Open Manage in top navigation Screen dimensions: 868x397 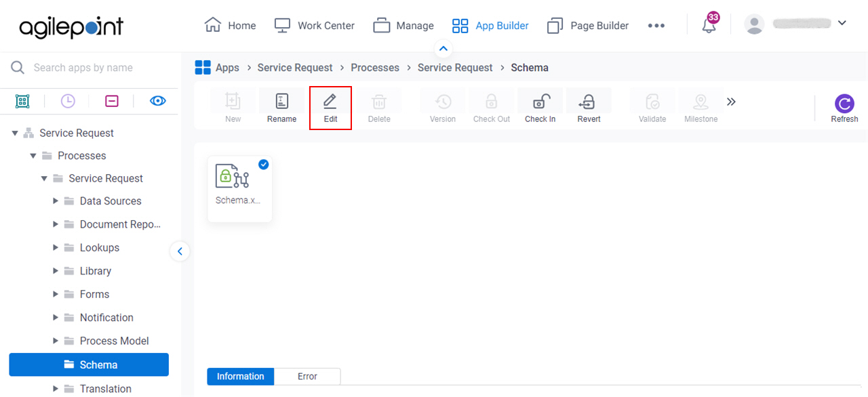coord(403,26)
